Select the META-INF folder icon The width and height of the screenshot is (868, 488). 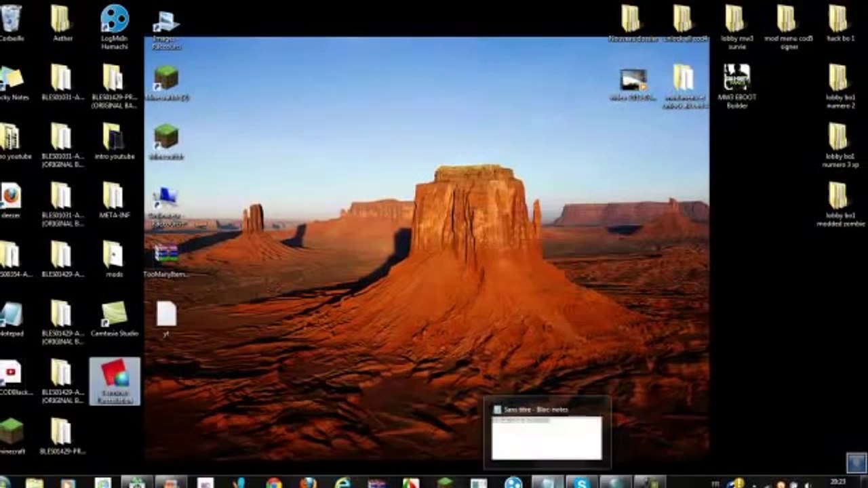tap(113, 201)
